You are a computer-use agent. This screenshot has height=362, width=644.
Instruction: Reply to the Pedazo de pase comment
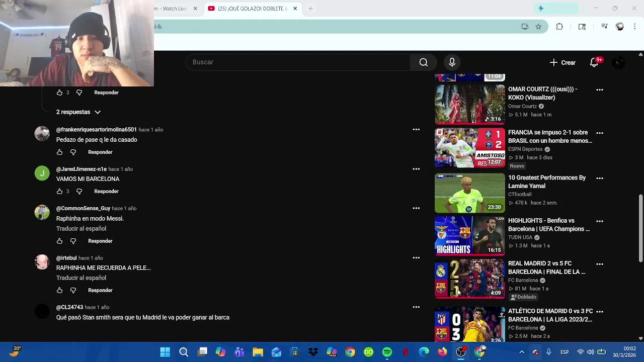[x=100, y=152]
